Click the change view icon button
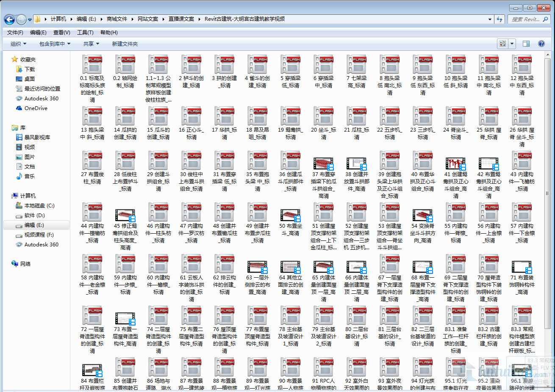Viewport: 555px width, 392px height. pyautogui.click(x=503, y=44)
